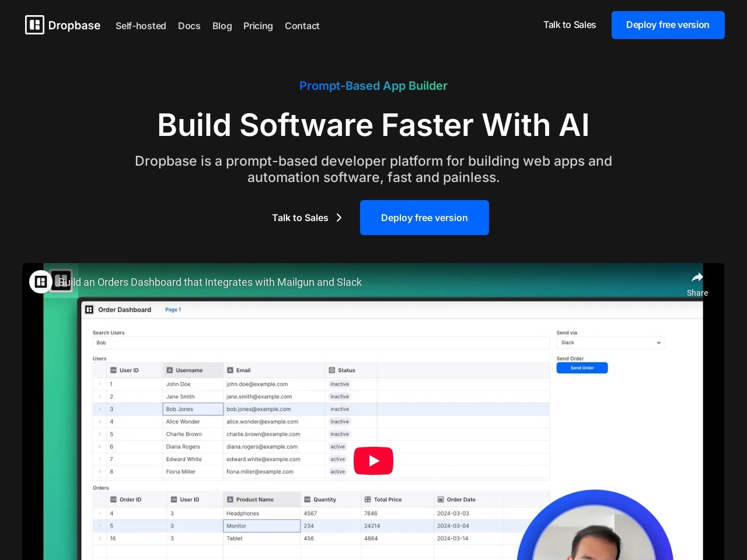Click the Product Name column header

click(x=261, y=499)
